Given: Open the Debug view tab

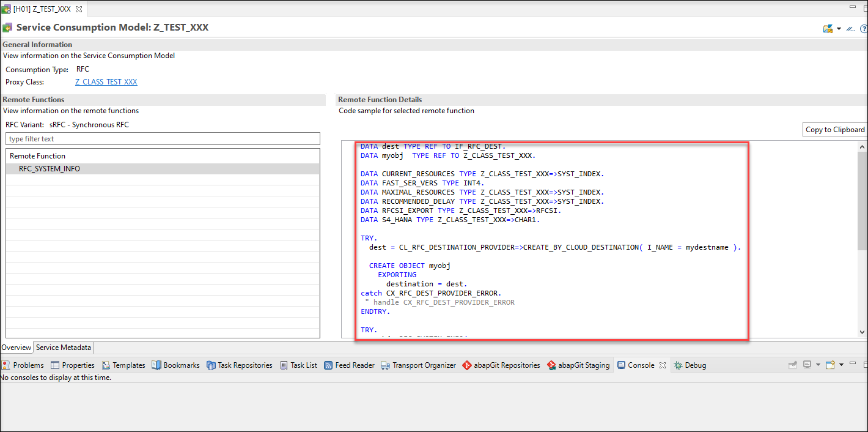Looking at the screenshot, I should 690,365.
